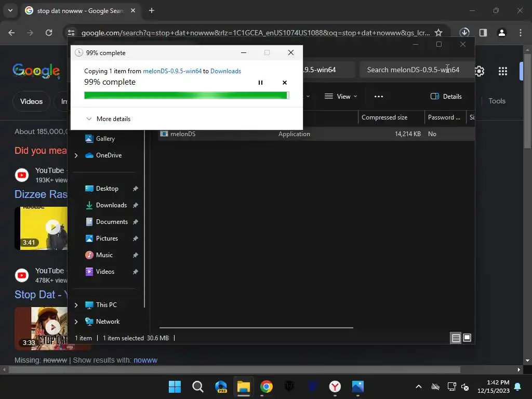
Task: Show results with nowww link
Action: (145, 361)
